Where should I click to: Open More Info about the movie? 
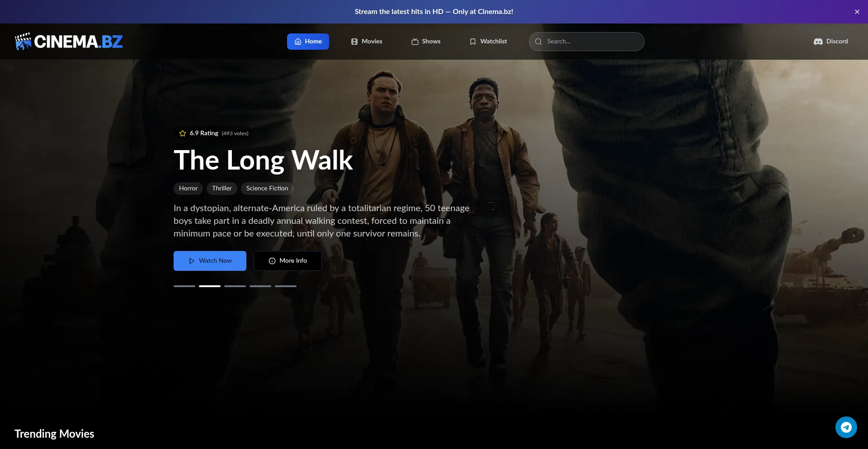288,261
